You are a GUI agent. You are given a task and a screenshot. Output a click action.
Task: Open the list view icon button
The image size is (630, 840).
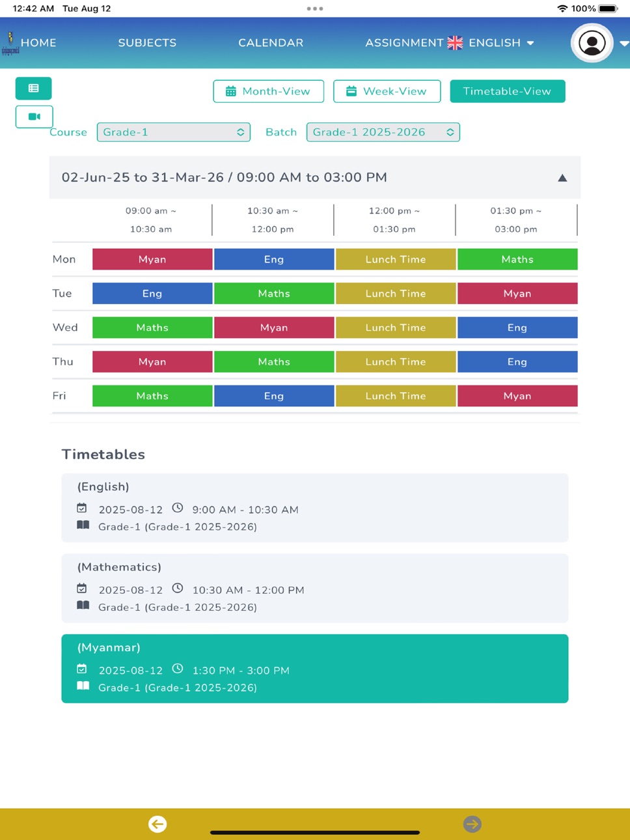[x=34, y=89]
